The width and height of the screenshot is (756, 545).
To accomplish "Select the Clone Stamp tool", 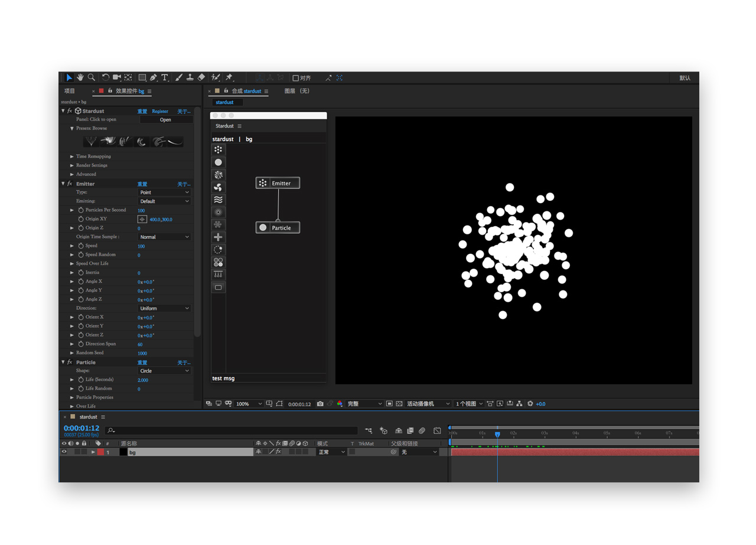I will [x=190, y=77].
